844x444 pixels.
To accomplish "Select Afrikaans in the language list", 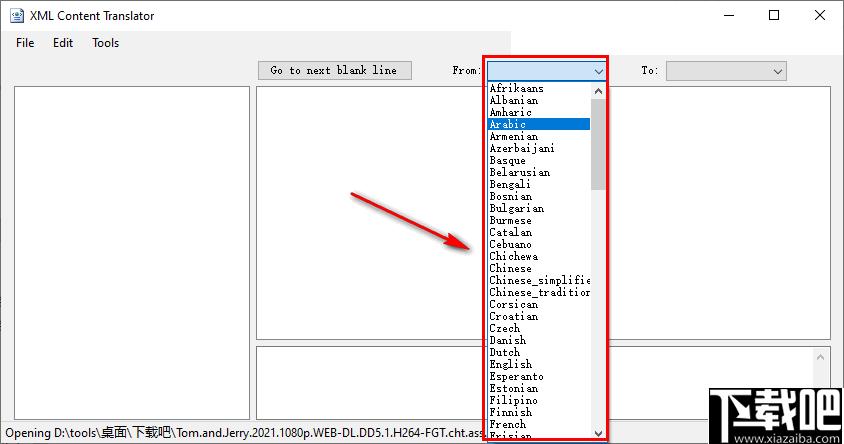I will 539,88.
